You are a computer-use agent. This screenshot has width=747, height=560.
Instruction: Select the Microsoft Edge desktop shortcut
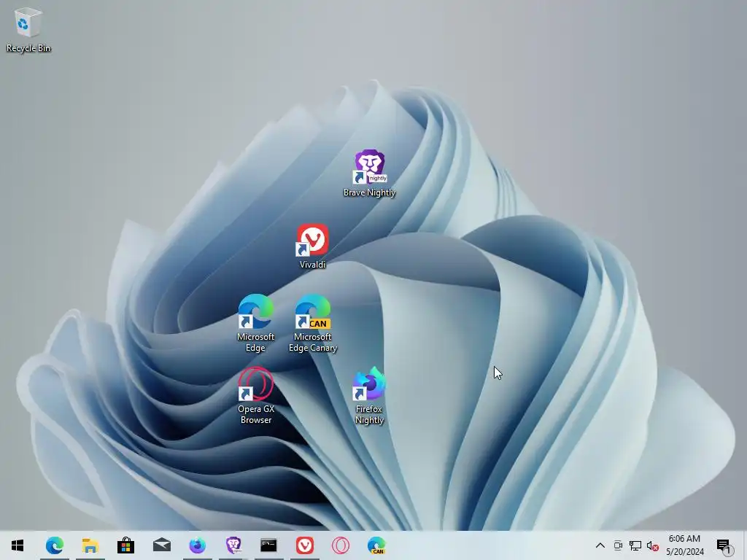pos(256,323)
